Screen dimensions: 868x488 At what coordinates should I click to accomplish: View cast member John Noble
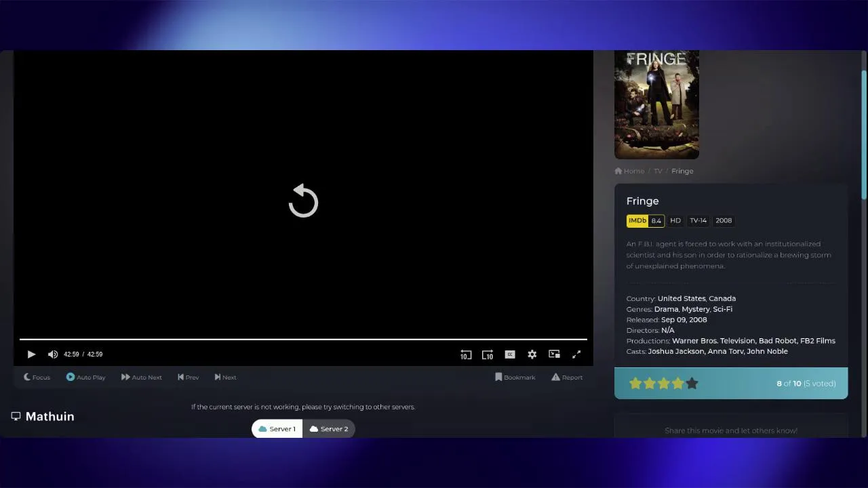(x=767, y=352)
